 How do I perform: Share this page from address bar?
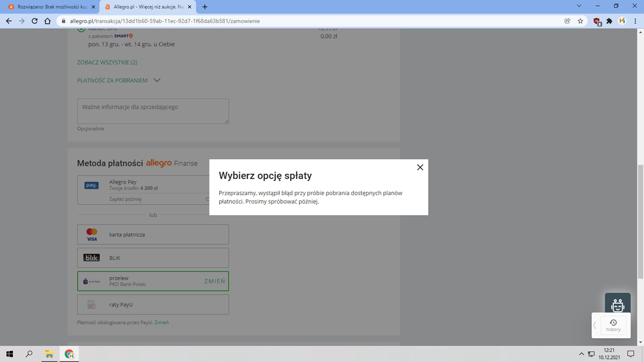pyautogui.click(x=567, y=21)
